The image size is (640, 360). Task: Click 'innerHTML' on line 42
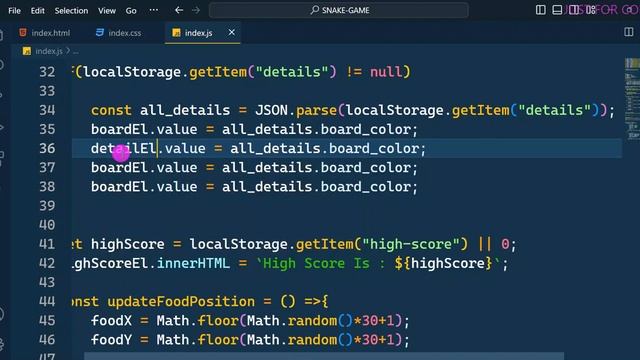(193, 263)
